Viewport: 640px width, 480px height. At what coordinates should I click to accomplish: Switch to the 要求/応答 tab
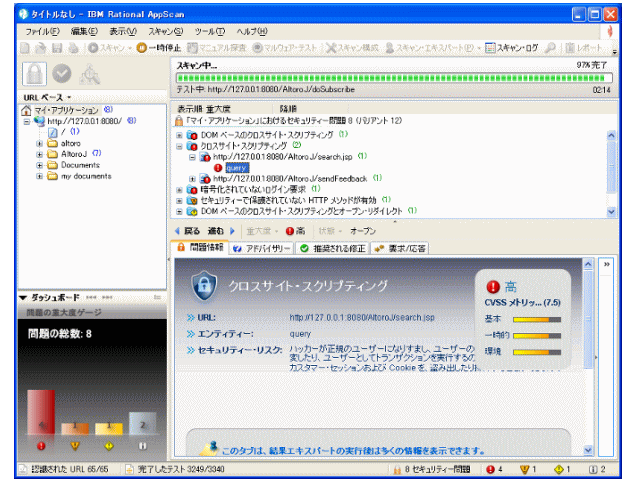pyautogui.click(x=400, y=247)
